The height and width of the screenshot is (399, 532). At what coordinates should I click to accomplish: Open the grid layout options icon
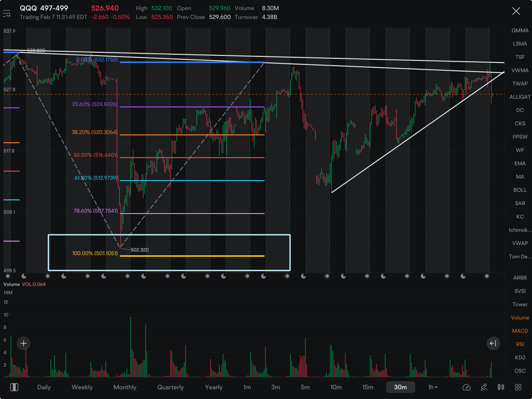(x=518, y=387)
